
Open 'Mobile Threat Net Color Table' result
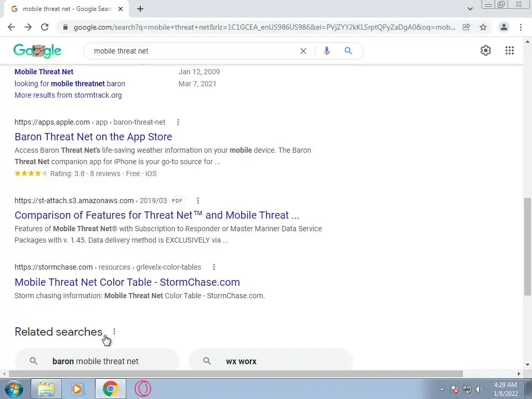[127, 282]
